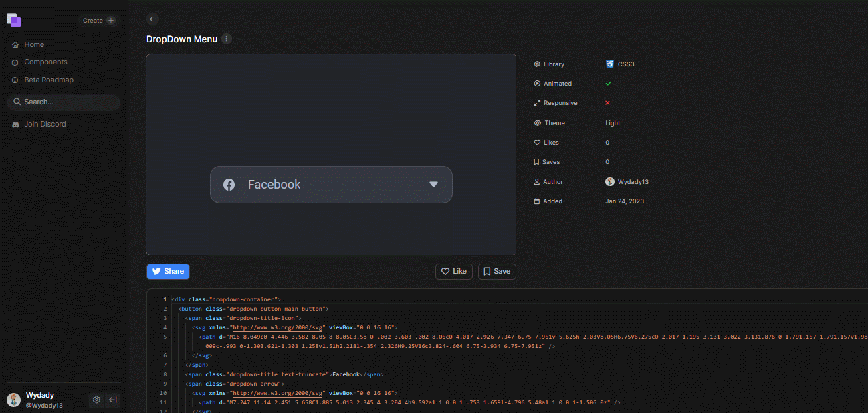Click the line number 5 in gutter
The height and width of the screenshot is (413, 868).
tap(165, 337)
